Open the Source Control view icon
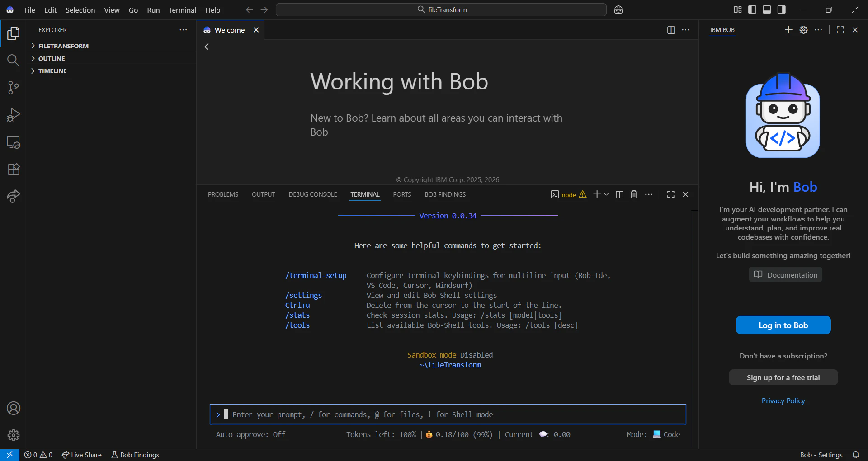Viewport: 868px width, 461px height. (14, 88)
